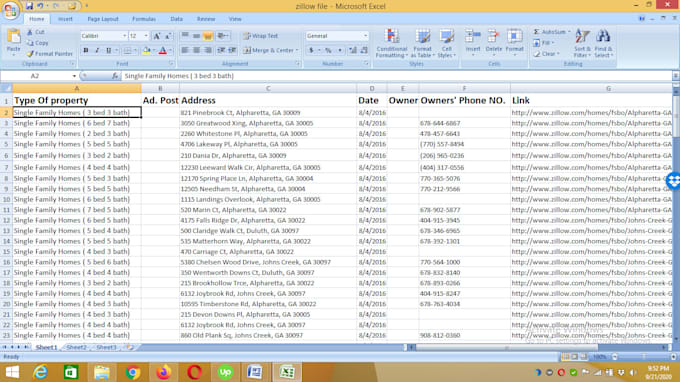Undo last action in quick access toolbar
Viewport: 680px width, 382px height.
click(40, 6)
